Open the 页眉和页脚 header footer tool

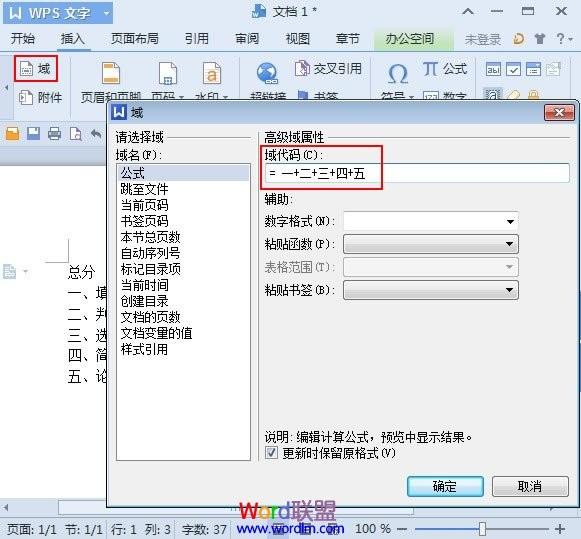111,73
